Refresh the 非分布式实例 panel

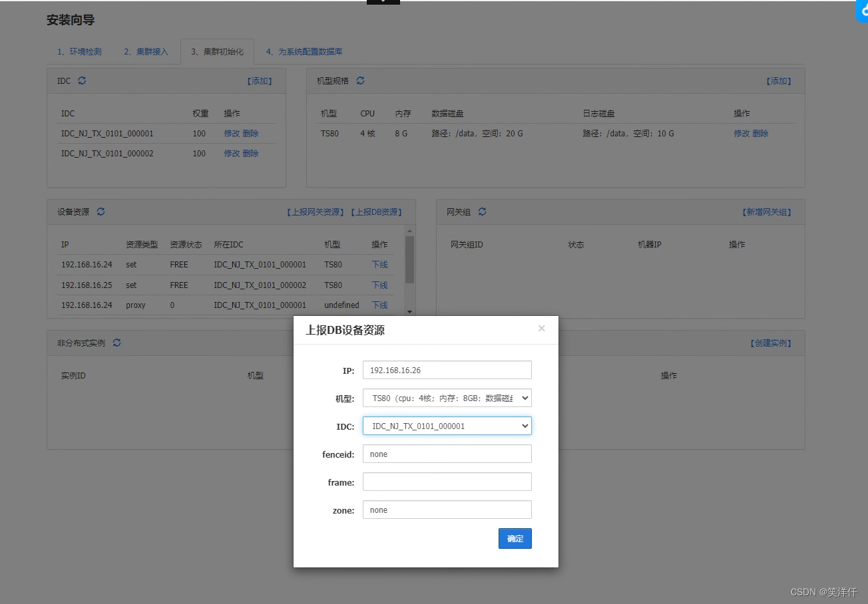117,343
